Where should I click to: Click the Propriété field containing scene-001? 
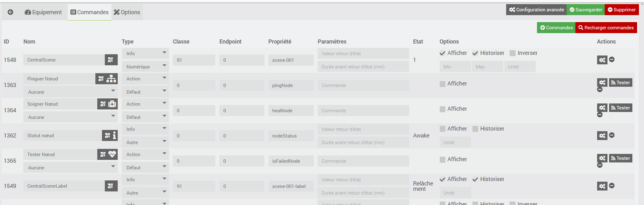click(x=291, y=60)
